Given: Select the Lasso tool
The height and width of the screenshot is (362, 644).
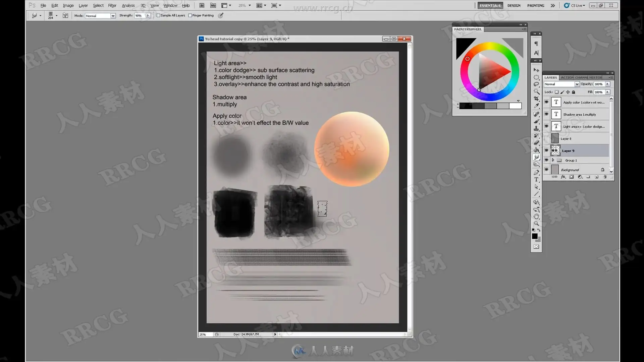Looking at the screenshot, I should click(536, 84).
